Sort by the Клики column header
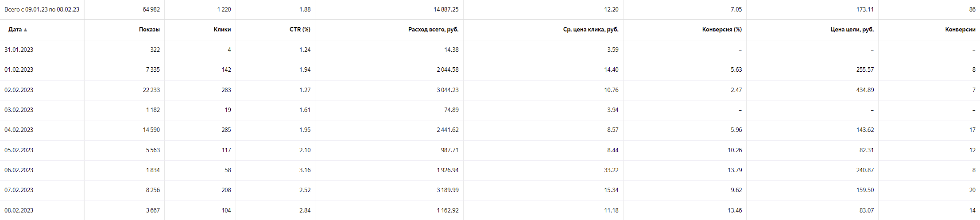Viewport: 980px width, 220px height. tap(222, 30)
